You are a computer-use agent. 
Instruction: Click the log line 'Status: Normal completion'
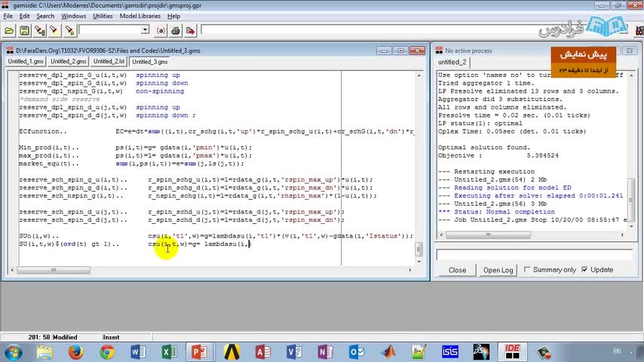[496, 212]
